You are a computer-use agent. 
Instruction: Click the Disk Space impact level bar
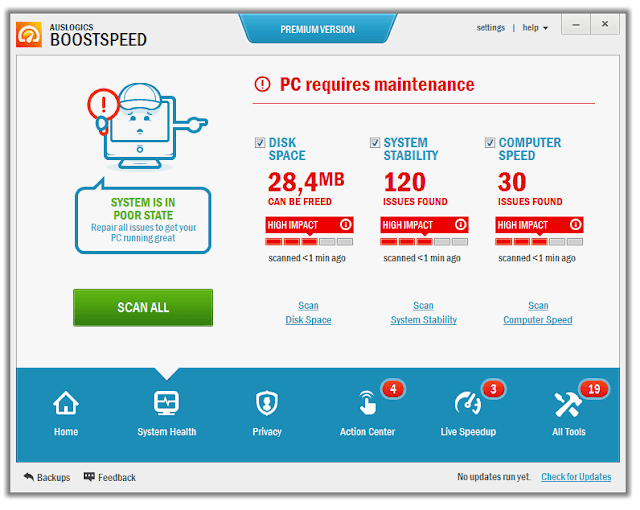click(x=309, y=242)
